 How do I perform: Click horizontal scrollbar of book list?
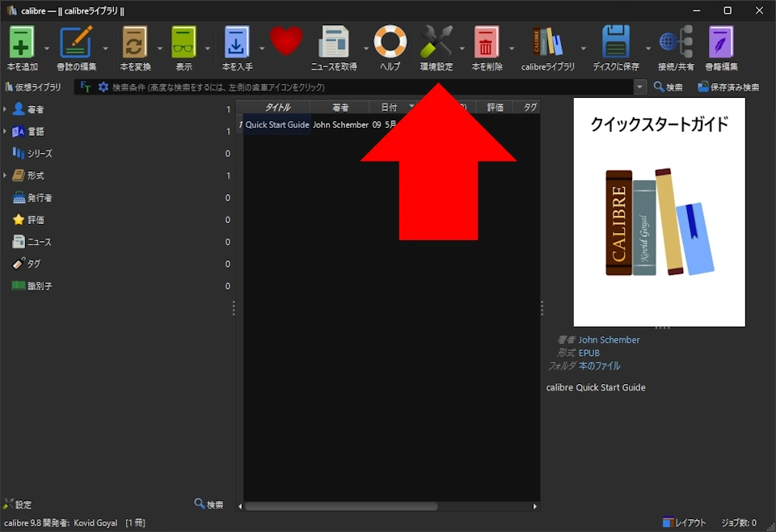(x=341, y=506)
